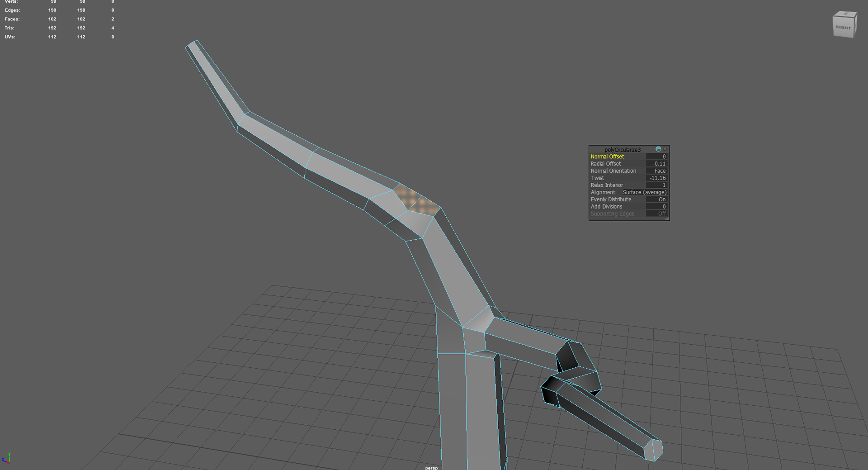The height and width of the screenshot is (470, 868).
Task: Select the Supporting Edges attribute label
Action: click(612, 214)
